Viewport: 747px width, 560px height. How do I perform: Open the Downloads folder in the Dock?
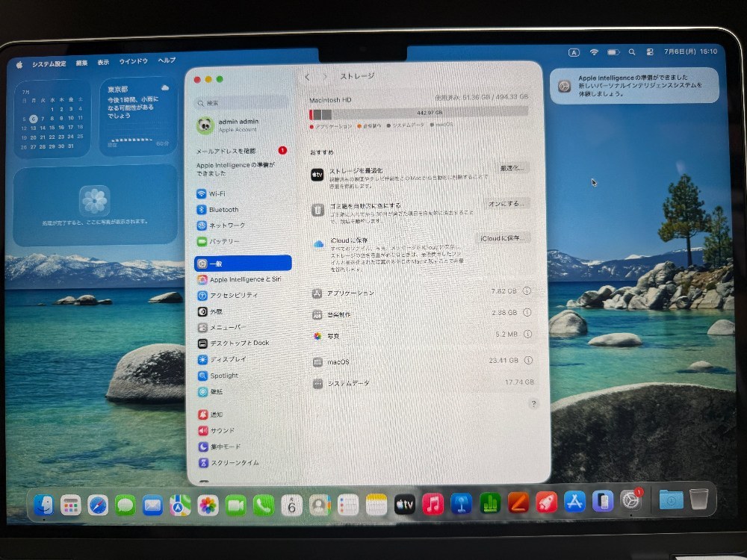[x=671, y=500]
